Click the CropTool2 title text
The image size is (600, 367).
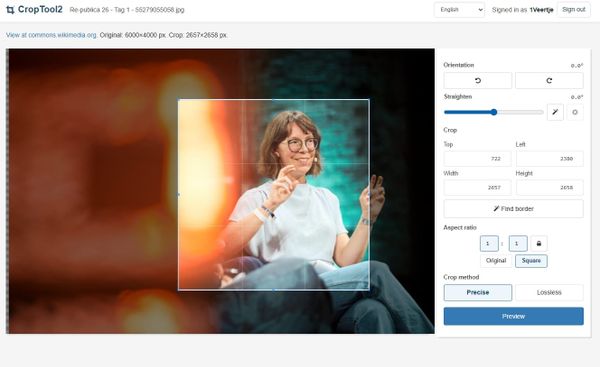point(40,10)
